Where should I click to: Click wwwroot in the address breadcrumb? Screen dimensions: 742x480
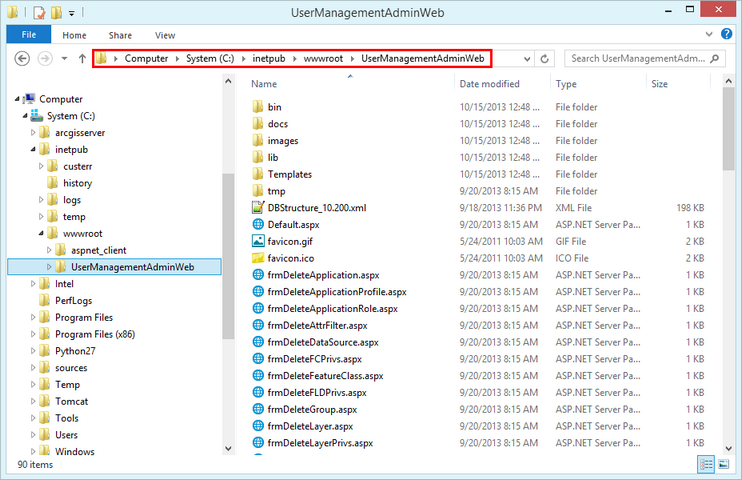pyautogui.click(x=323, y=58)
